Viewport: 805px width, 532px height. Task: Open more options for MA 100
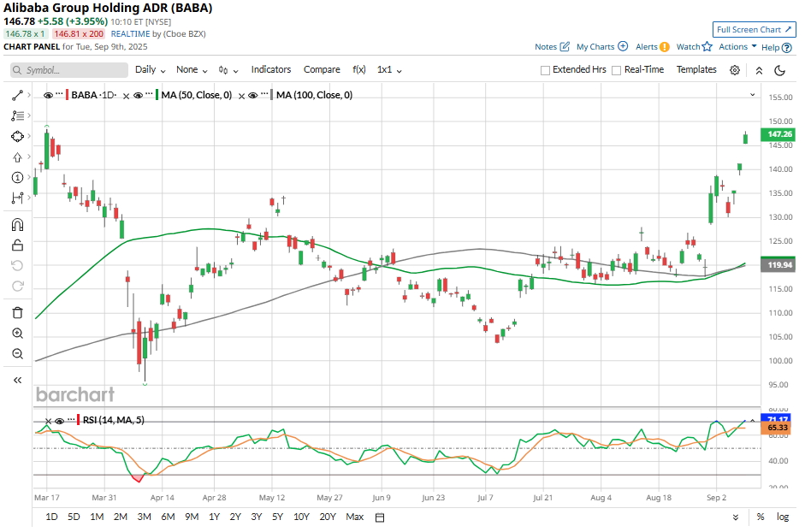[x=264, y=94]
